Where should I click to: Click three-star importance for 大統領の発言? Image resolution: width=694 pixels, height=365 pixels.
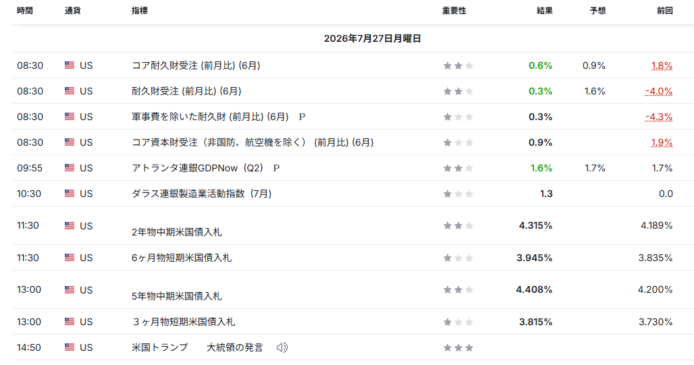tap(458, 348)
